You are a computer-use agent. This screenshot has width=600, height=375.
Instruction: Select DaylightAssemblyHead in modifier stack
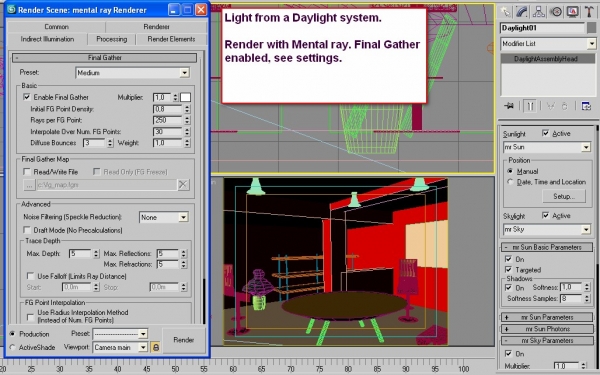click(x=547, y=59)
